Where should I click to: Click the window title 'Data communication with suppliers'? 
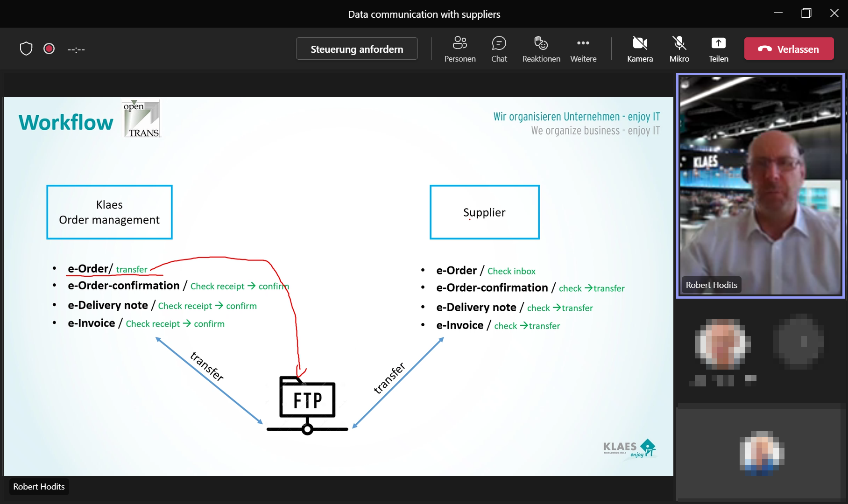click(x=424, y=14)
